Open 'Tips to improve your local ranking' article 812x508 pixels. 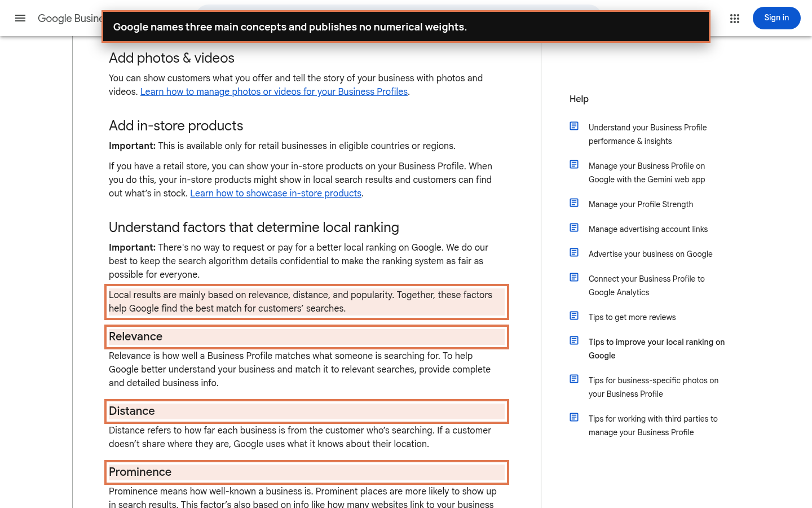656,349
